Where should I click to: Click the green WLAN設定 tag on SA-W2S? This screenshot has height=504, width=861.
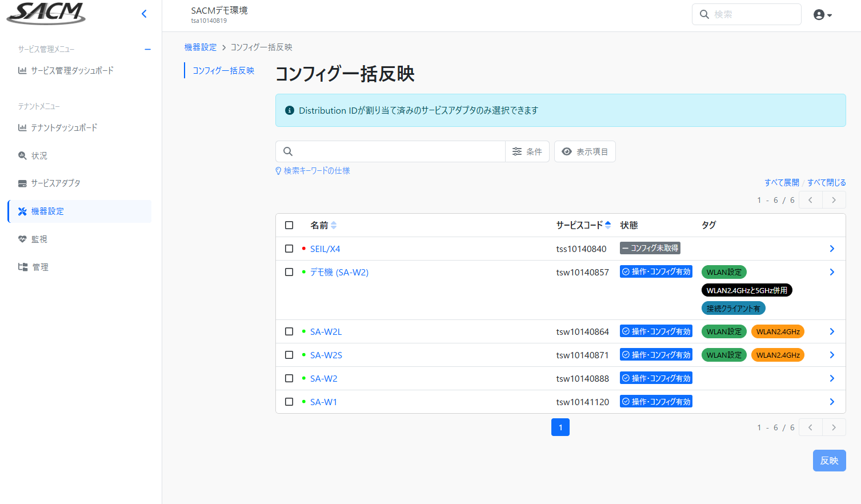click(724, 355)
